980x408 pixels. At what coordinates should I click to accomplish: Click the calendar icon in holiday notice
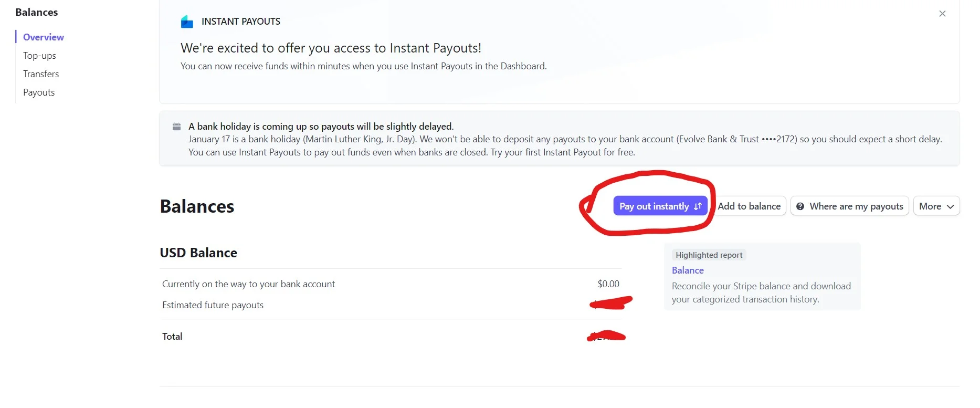click(x=176, y=127)
